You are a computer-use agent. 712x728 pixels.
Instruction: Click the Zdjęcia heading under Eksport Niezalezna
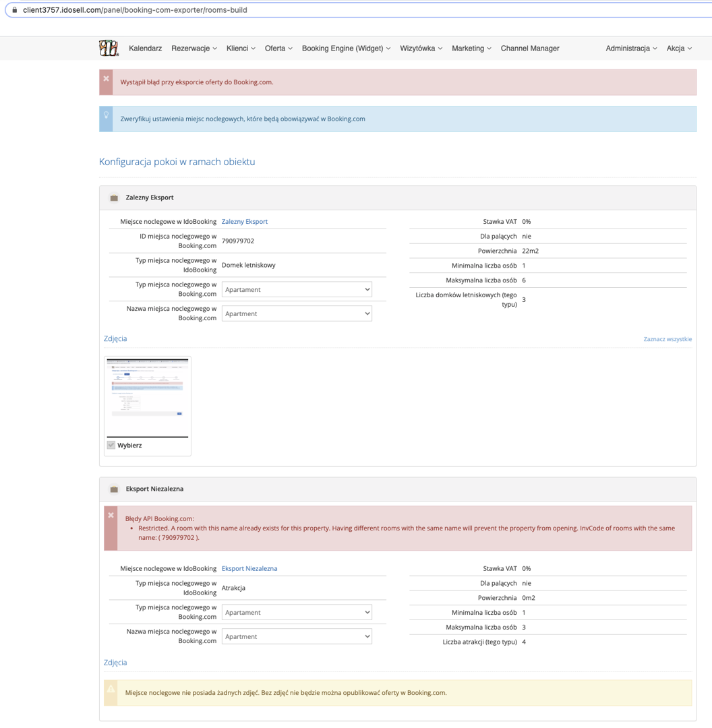115,663
